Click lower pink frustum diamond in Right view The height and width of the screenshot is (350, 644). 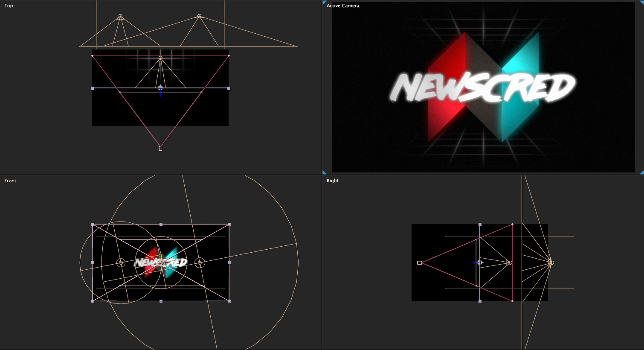[512, 301]
